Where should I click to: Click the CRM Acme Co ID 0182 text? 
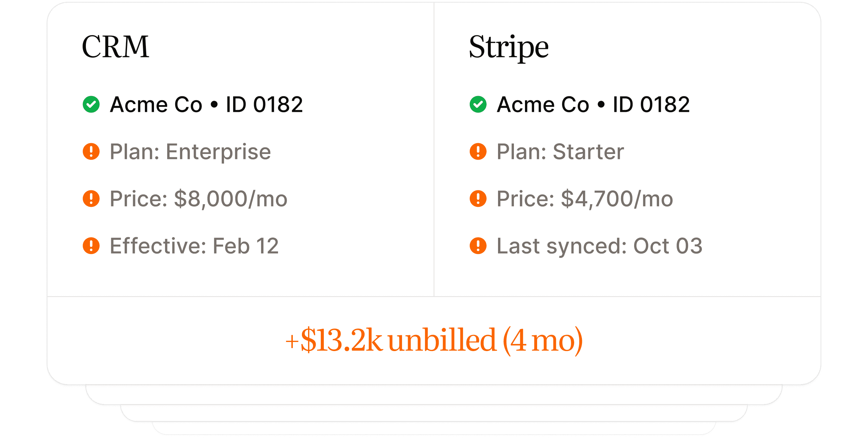(x=206, y=104)
